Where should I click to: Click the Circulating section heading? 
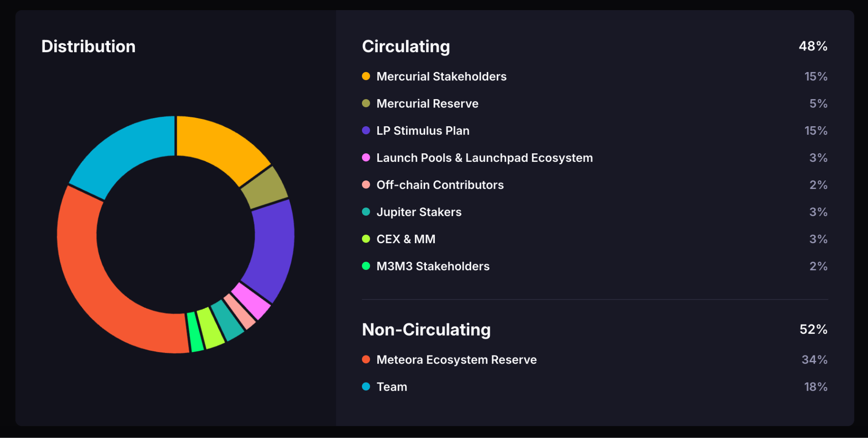[406, 47]
